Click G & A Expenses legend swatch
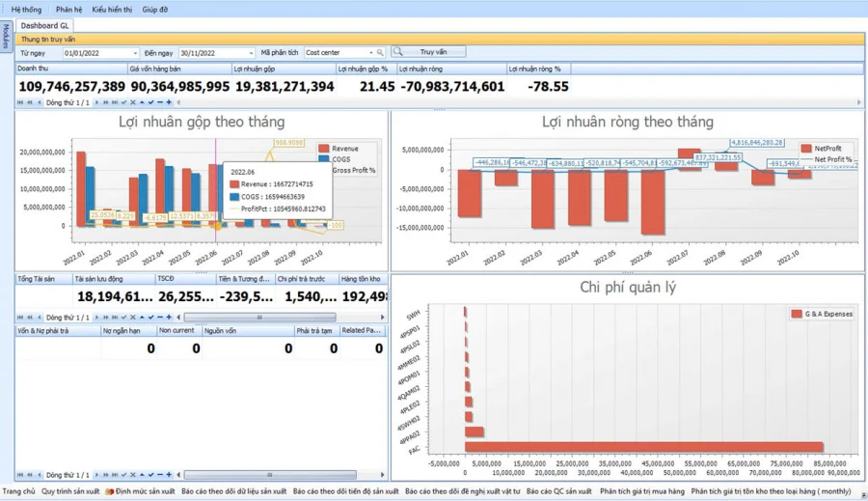This screenshot has height=501, width=868. coord(797,315)
